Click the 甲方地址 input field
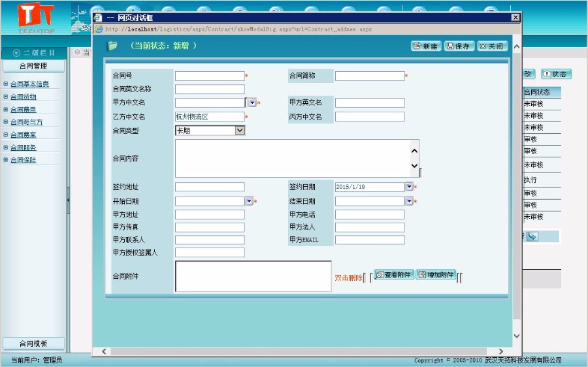Viewport: 588px width, 367px height. coord(210,214)
